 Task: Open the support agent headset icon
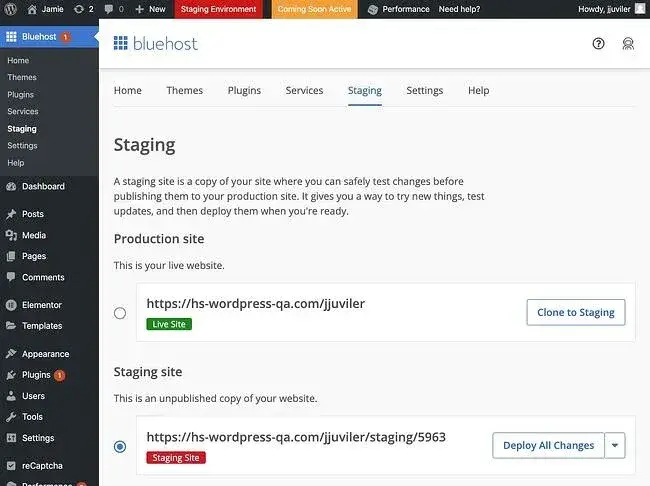pyautogui.click(x=628, y=43)
